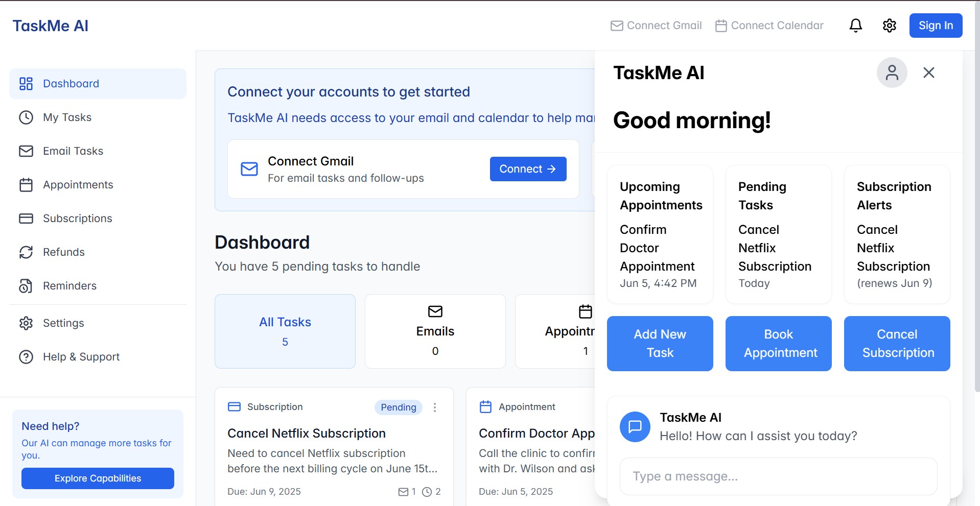Click 'Hello! How can I assist you today?' message

(758, 436)
